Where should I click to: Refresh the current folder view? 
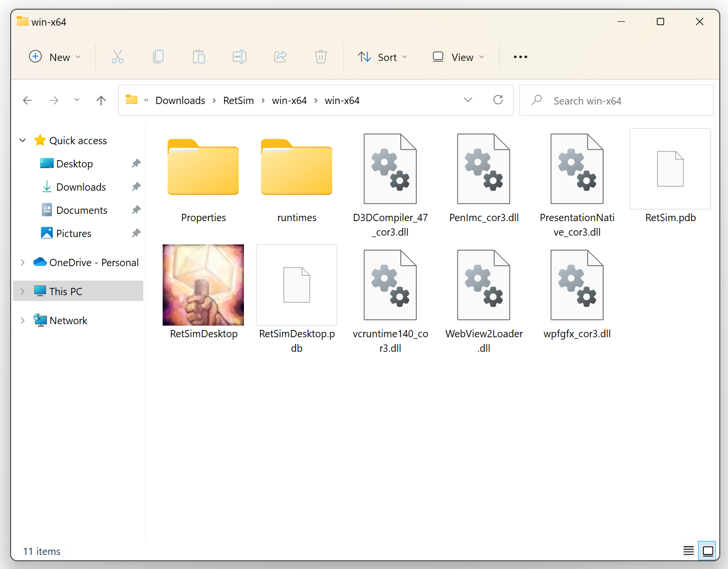498,100
